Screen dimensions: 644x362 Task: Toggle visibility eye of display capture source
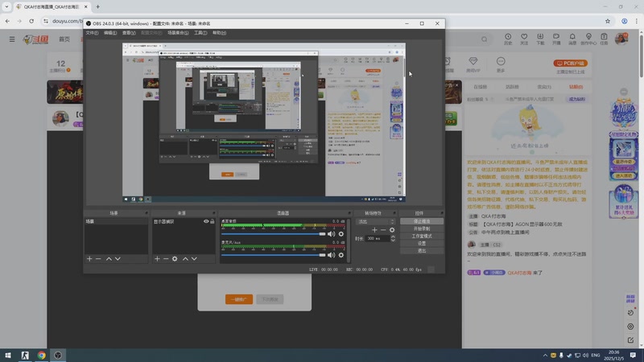pyautogui.click(x=206, y=222)
